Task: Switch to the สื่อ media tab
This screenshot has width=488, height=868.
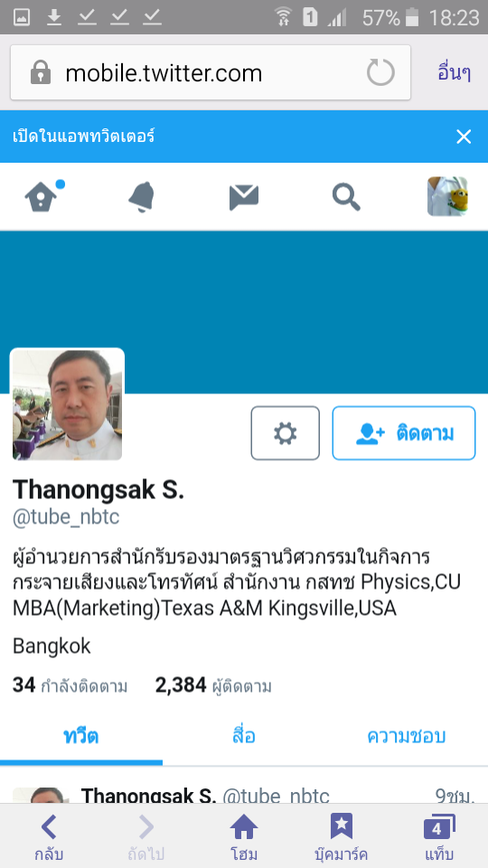Action: (x=244, y=737)
